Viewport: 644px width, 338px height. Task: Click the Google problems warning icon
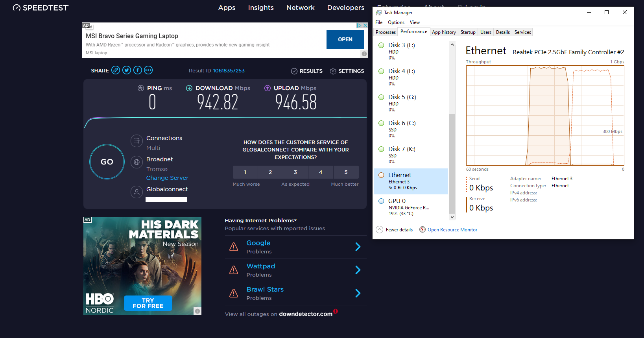(234, 247)
